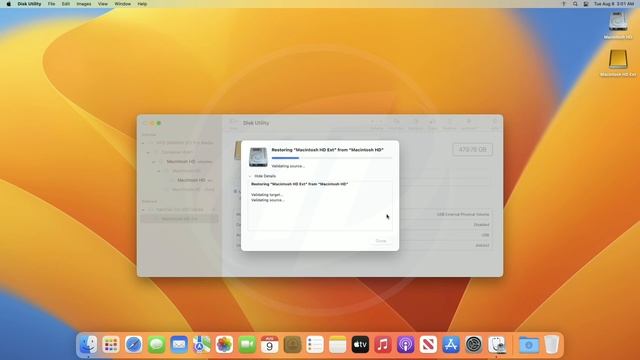Open Launchpad in the Dock
This screenshot has width=640, height=360.
[111, 345]
